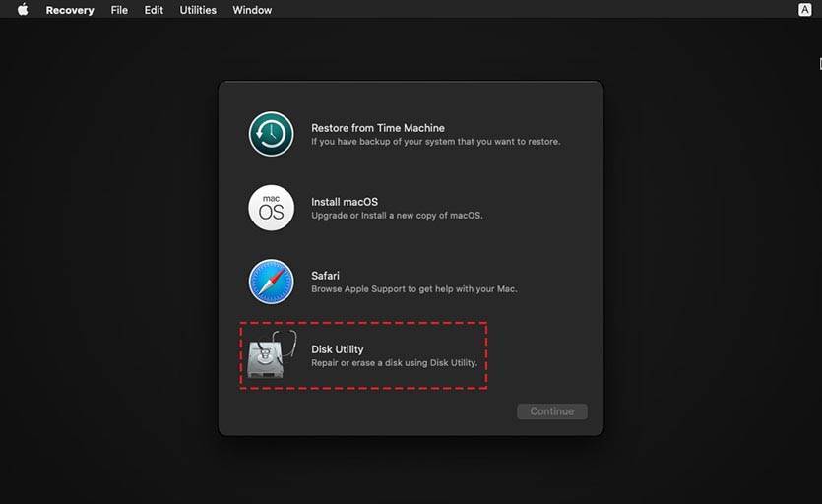
Task: Click the Safari compass icon
Action: (271, 282)
